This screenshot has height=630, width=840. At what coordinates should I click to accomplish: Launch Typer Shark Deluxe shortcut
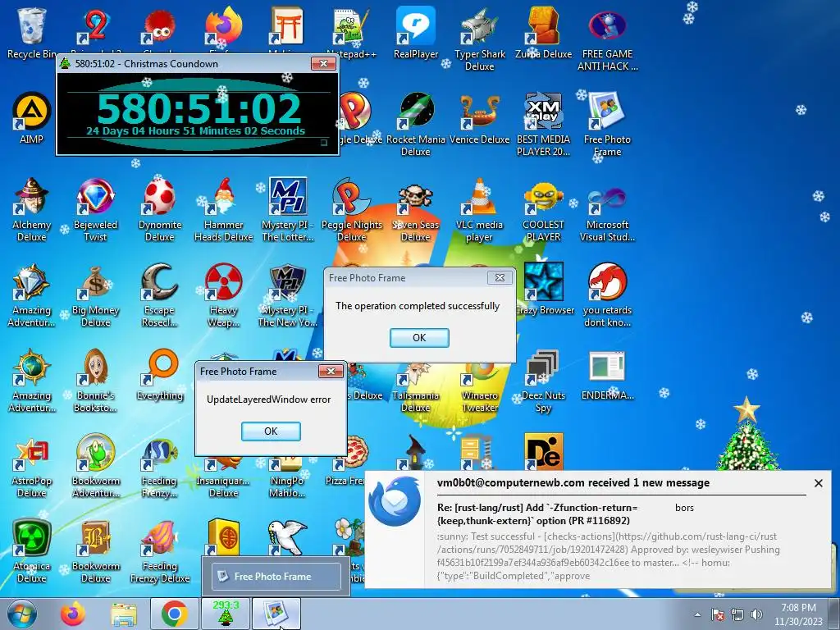479,39
